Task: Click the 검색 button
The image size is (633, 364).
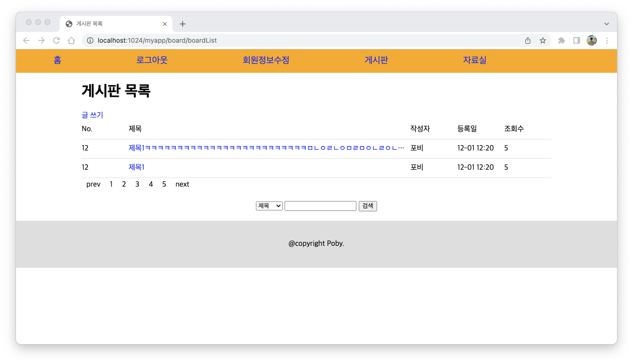Action: 368,206
